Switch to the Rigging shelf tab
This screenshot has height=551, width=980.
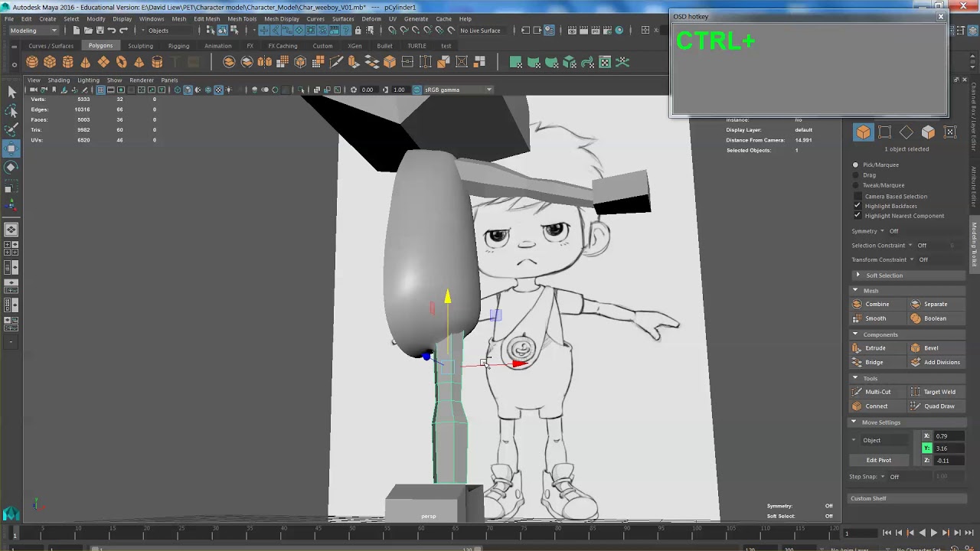tap(178, 46)
